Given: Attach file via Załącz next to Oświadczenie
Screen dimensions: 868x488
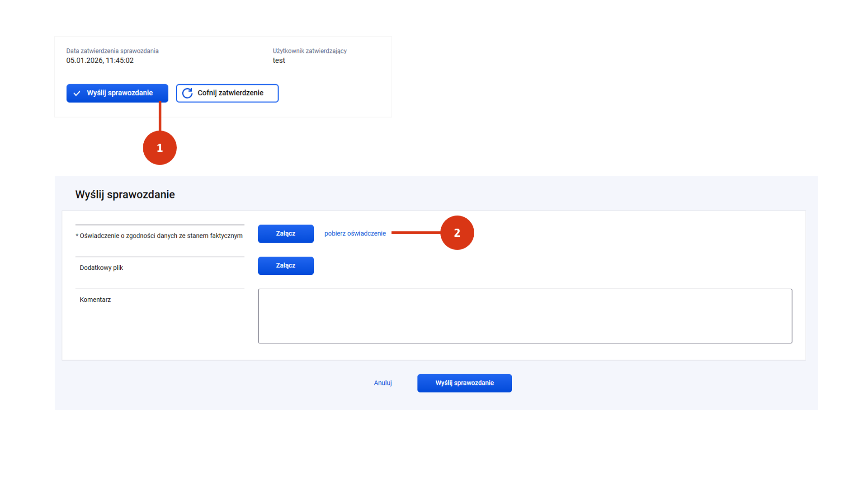Looking at the screenshot, I should 286,234.
